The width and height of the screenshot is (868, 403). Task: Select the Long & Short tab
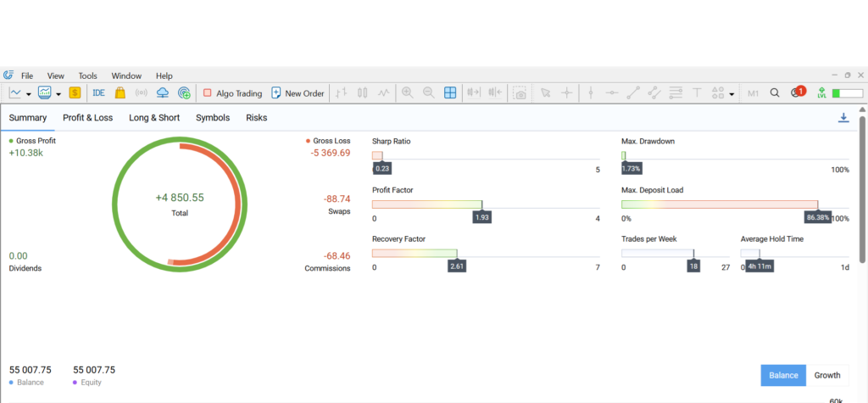[154, 118]
